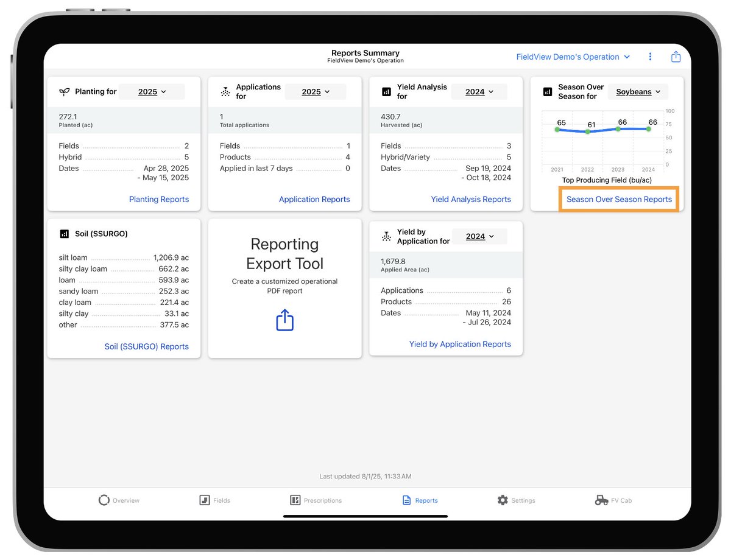Open the Planting Reports link
Viewport: 731px width, 560px height.
pos(159,200)
